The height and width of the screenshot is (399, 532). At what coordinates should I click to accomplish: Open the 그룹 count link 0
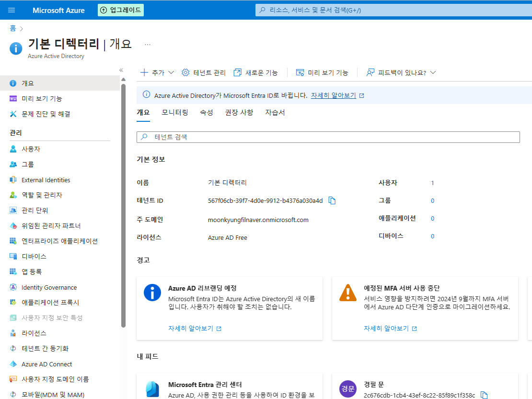click(433, 200)
